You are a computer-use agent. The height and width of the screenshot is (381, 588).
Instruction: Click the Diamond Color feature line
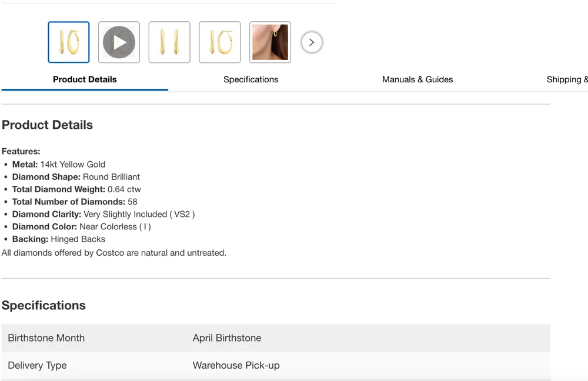point(81,226)
